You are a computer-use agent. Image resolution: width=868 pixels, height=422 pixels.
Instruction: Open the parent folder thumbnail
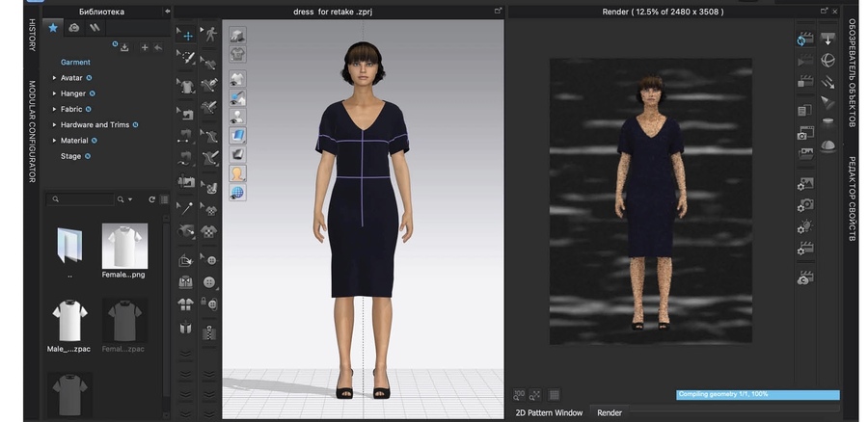click(69, 245)
